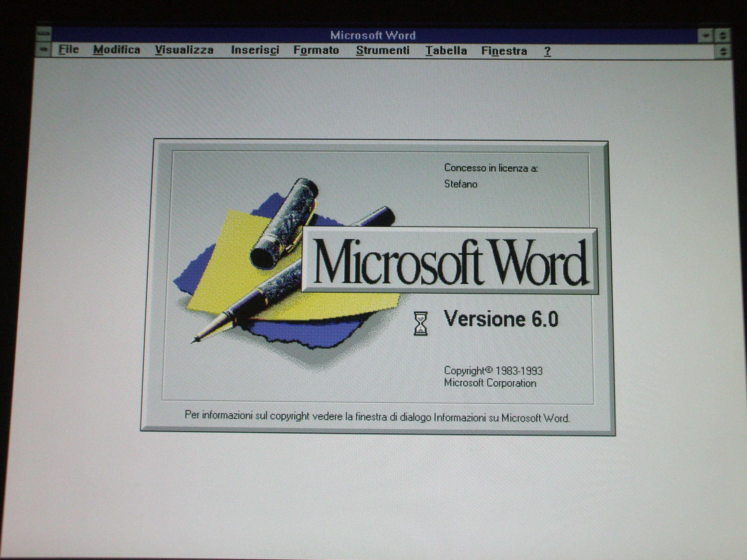This screenshot has height=560, width=747.
Task: Open the application control-menu box in title bar
Action: click(44, 33)
